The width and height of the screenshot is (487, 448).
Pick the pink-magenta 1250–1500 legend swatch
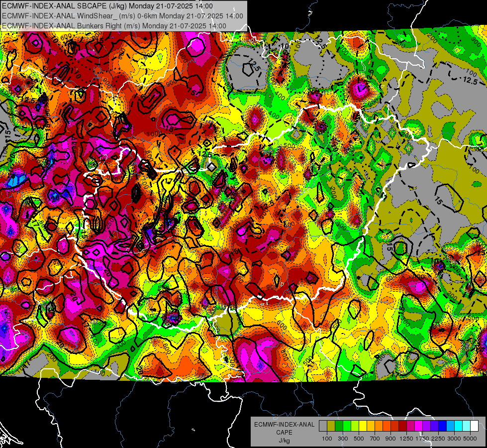coord(410,426)
